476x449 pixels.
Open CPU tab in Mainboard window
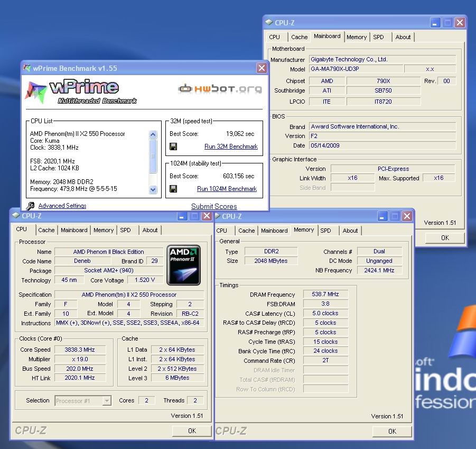coord(274,37)
